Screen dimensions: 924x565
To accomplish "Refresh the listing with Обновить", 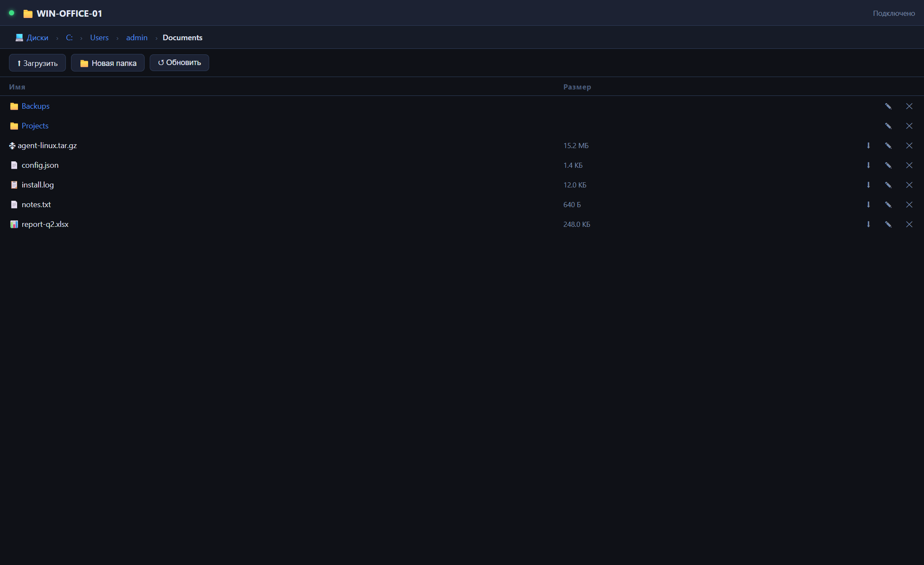I will pyautogui.click(x=179, y=62).
